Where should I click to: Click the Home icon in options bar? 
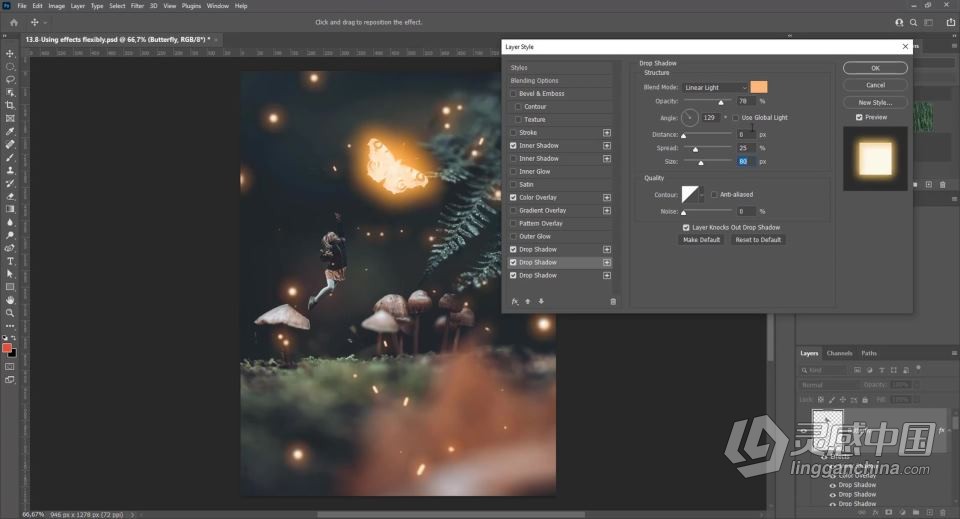[13, 23]
